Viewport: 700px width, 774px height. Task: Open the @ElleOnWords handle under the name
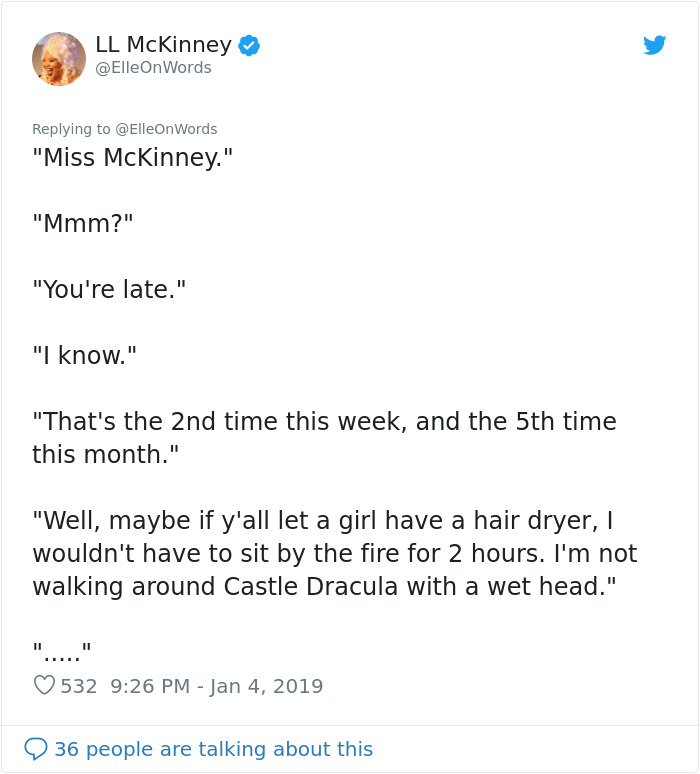pyautogui.click(x=153, y=68)
